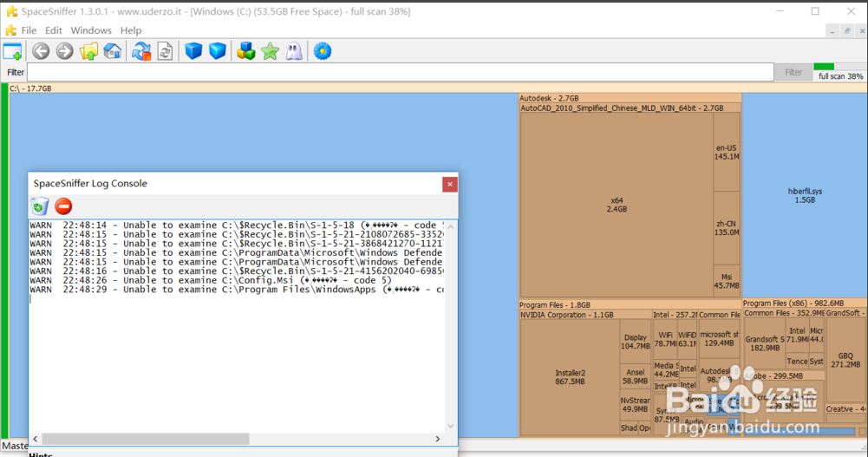Click the log horizontal scroll right arrow
The image size is (868, 457).
point(437,439)
